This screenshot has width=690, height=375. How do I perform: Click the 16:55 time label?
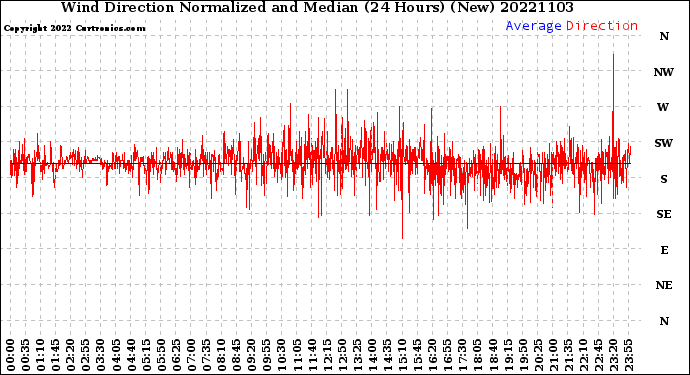coord(448,355)
